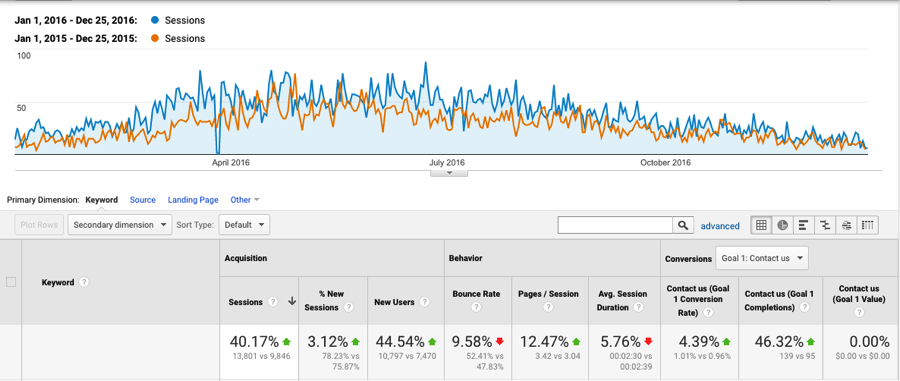Screen dimensions: 900x381
Task: Open the help icon under Pages / Session
Action: click(548, 308)
